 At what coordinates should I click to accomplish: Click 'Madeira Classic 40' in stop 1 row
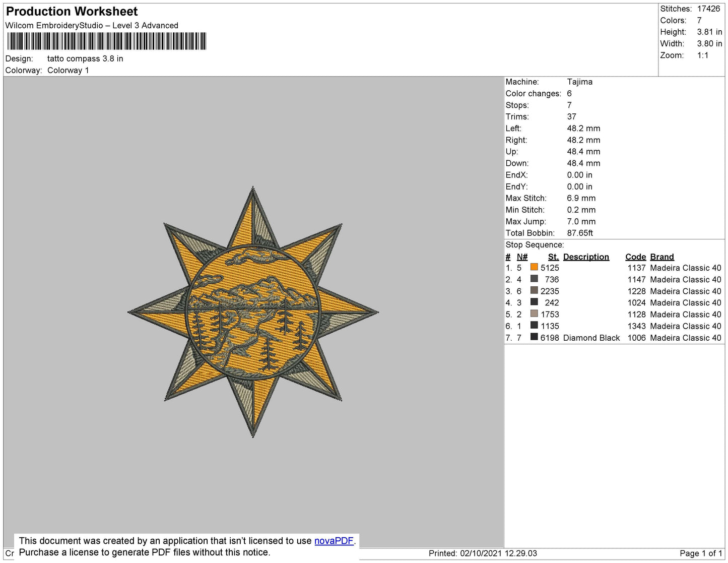[686, 268]
